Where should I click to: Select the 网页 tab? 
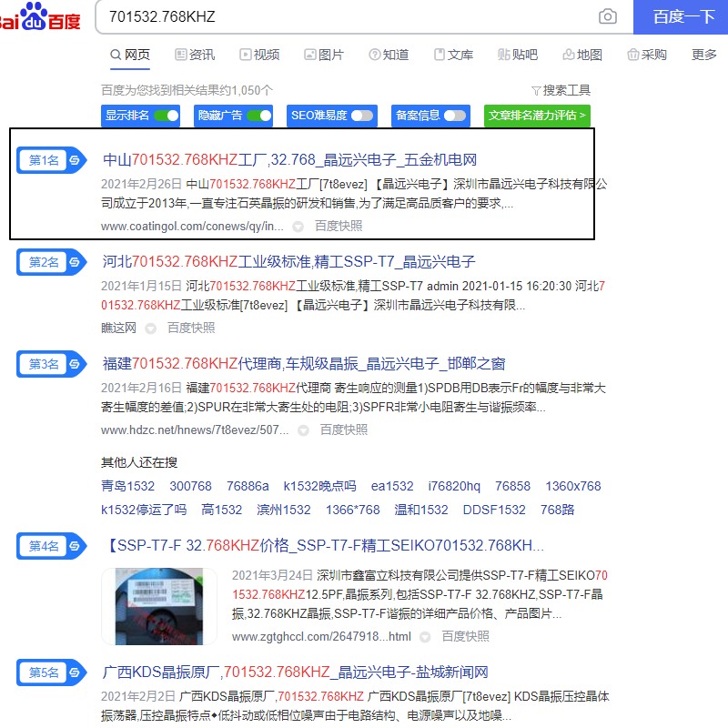click(130, 55)
